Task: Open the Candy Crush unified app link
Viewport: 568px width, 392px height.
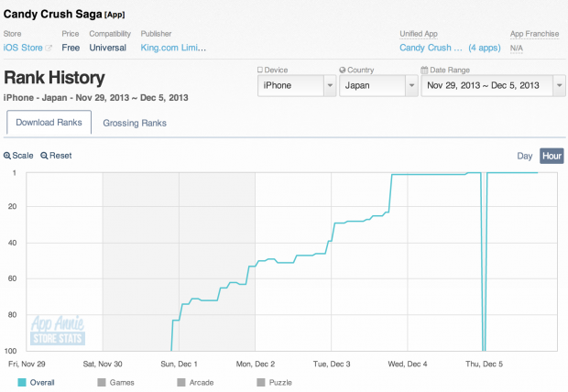Action: (431, 48)
